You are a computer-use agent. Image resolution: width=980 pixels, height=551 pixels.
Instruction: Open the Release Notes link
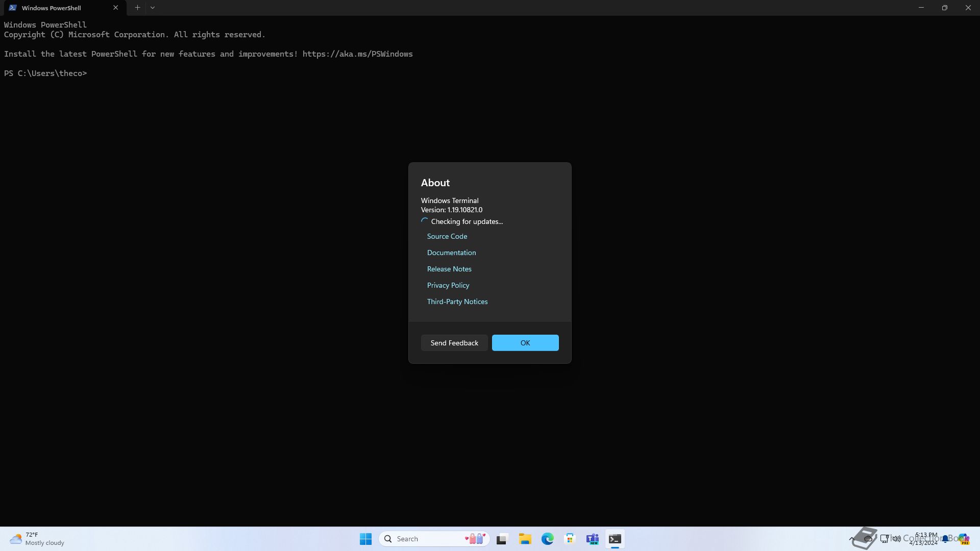coord(449,269)
